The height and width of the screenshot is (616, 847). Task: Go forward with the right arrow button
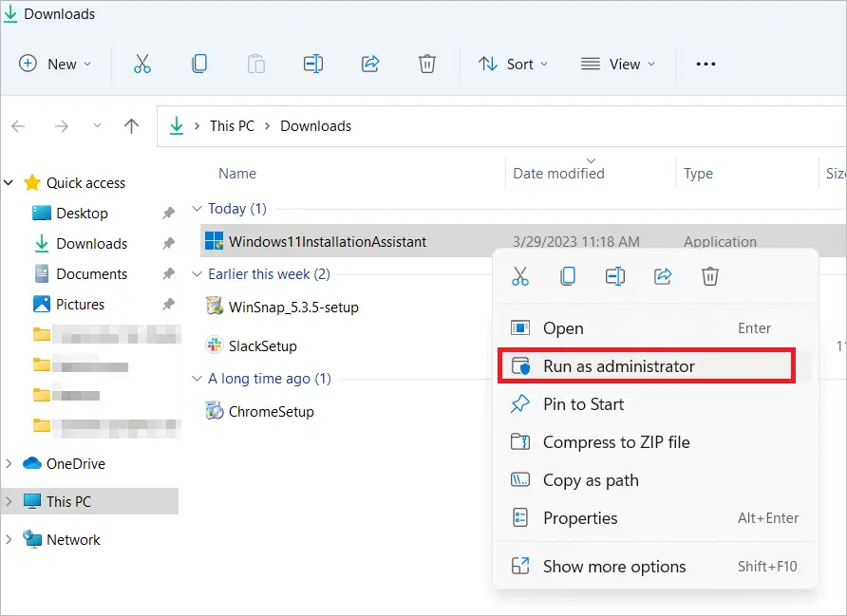(x=62, y=126)
